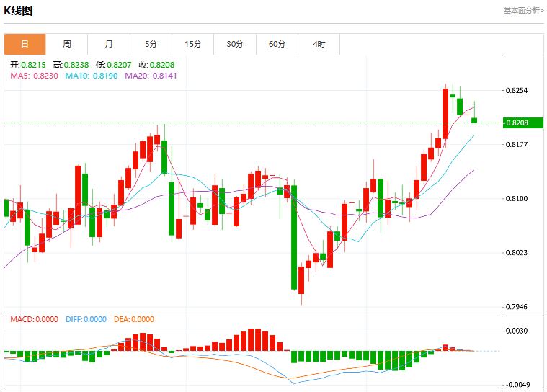Screen dimensions: 547x392
Task: Open the 15分 interval tab
Action: [x=193, y=44]
